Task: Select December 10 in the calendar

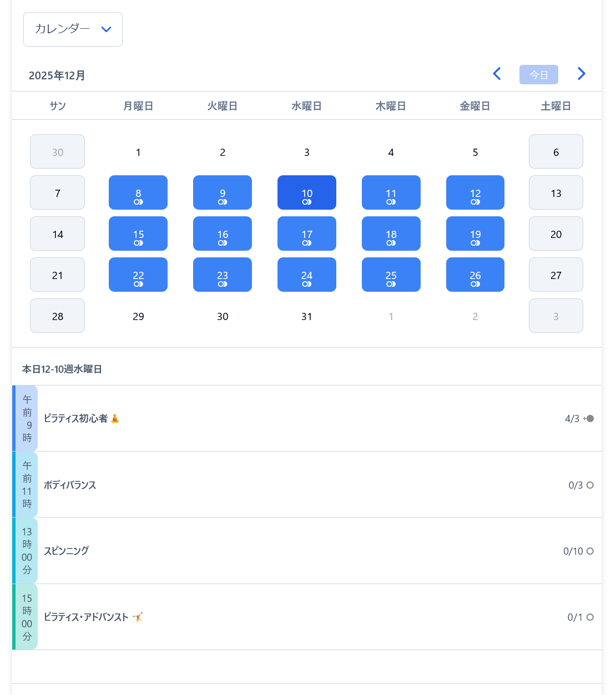Action: click(306, 192)
